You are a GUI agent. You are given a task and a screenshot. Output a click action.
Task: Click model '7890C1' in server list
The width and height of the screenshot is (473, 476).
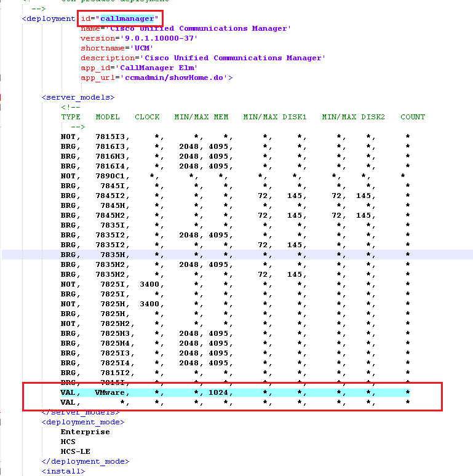click(x=110, y=176)
